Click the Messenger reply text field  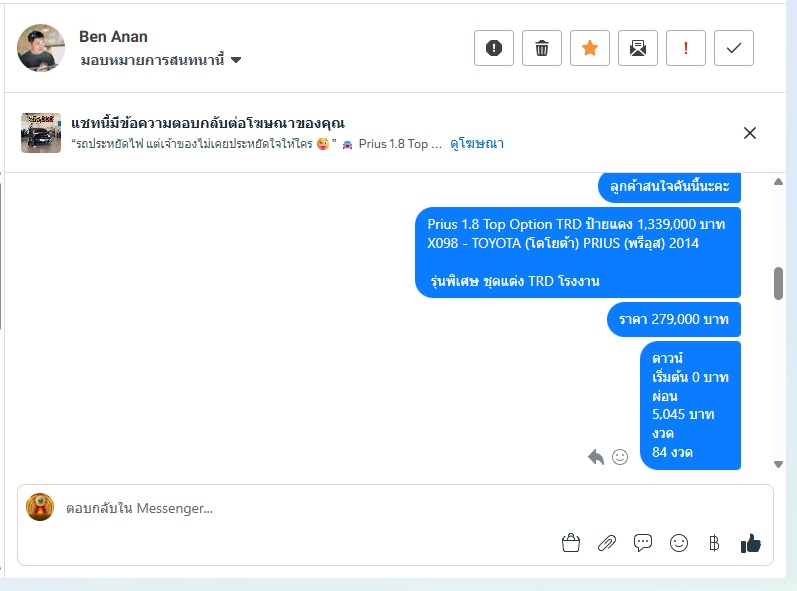point(300,508)
